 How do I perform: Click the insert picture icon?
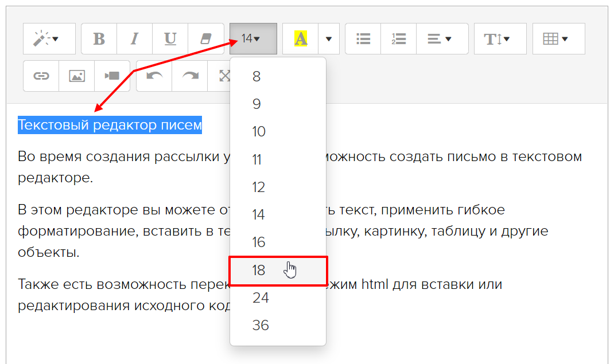click(x=76, y=76)
